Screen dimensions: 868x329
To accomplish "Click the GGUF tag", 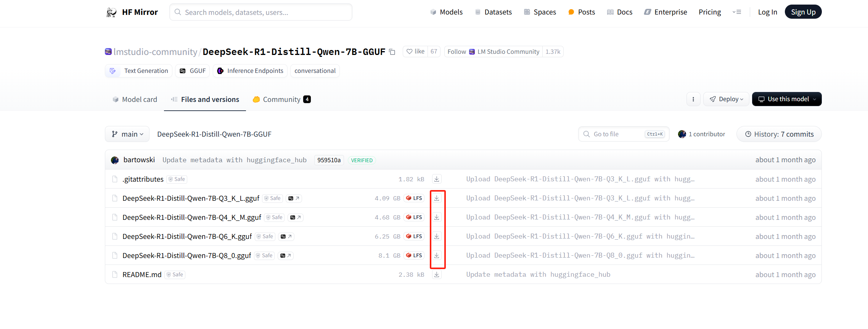I will [x=193, y=71].
